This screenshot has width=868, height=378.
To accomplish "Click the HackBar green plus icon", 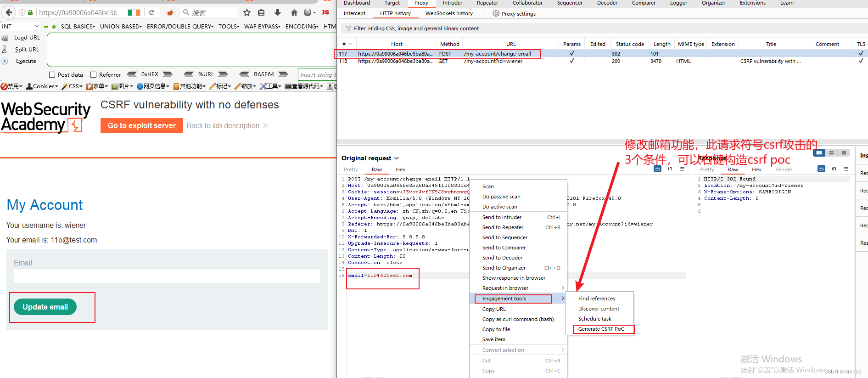I will (x=54, y=27).
